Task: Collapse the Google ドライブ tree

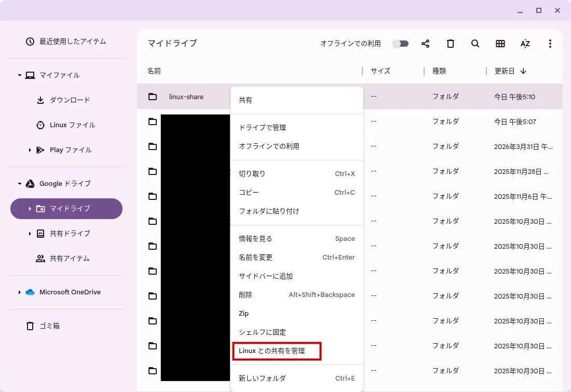Action: (19, 184)
